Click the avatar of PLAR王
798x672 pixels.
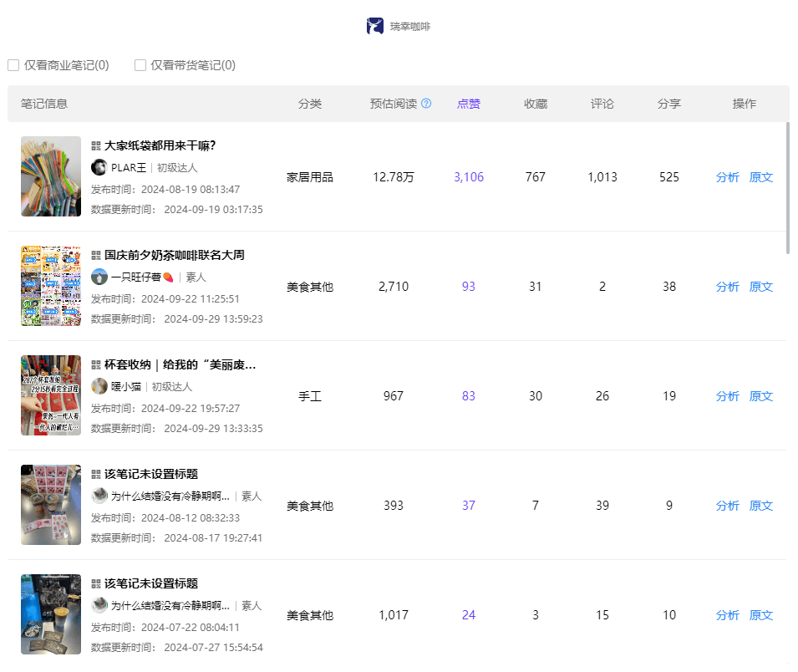(99, 167)
